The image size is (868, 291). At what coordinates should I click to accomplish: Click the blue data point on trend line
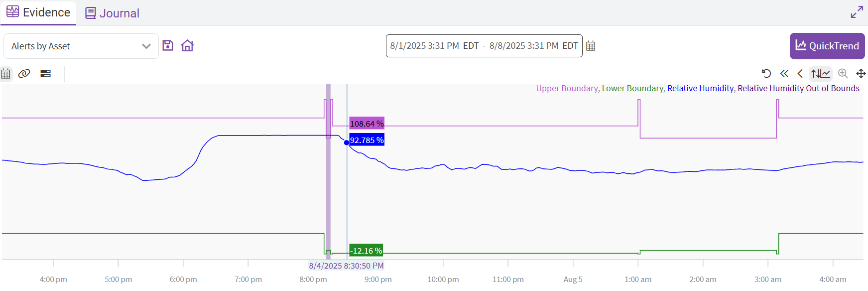pyautogui.click(x=347, y=143)
